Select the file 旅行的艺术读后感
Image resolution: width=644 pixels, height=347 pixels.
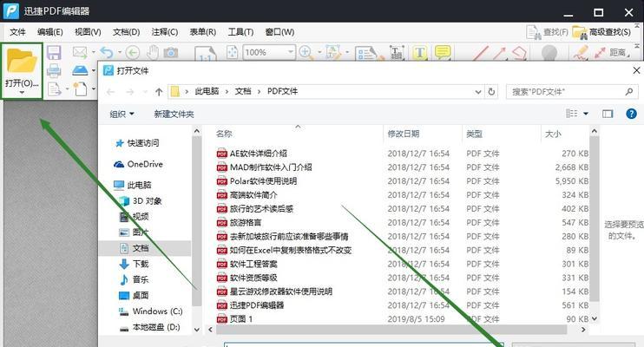pyautogui.click(x=261, y=208)
